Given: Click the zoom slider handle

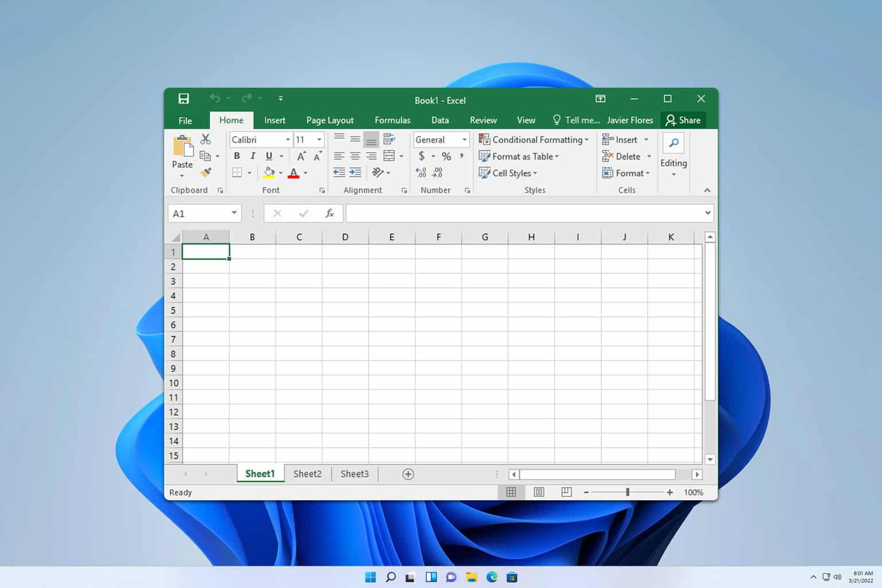Looking at the screenshot, I should 628,492.
